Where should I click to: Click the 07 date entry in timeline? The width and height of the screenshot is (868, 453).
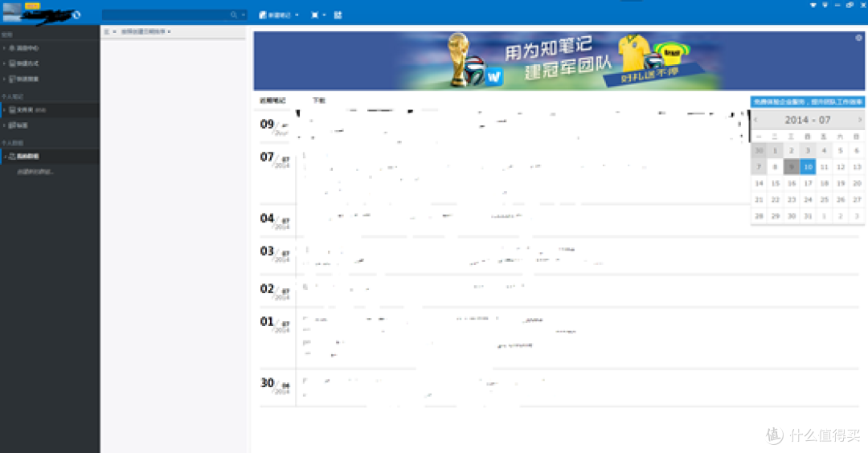pos(275,160)
